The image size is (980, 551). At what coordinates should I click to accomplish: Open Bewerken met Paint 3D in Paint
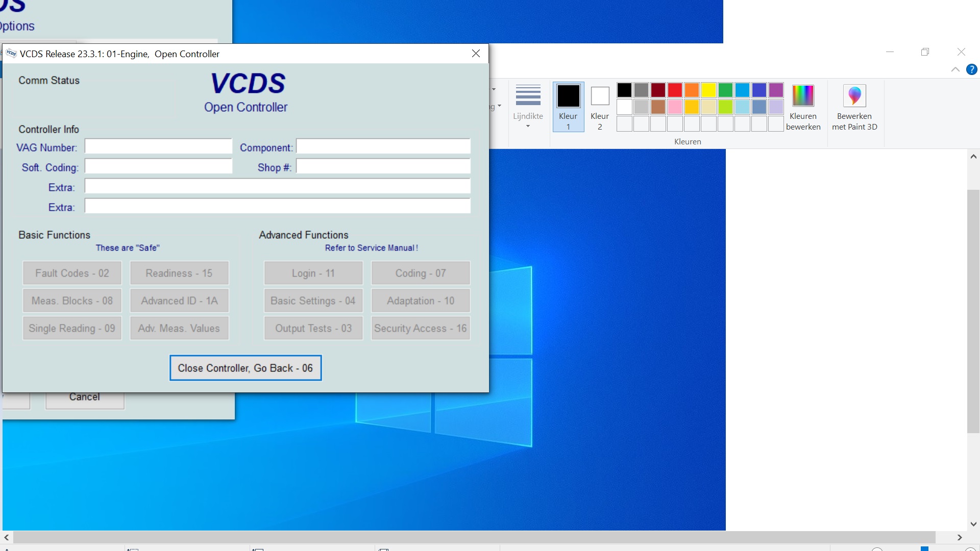click(854, 108)
